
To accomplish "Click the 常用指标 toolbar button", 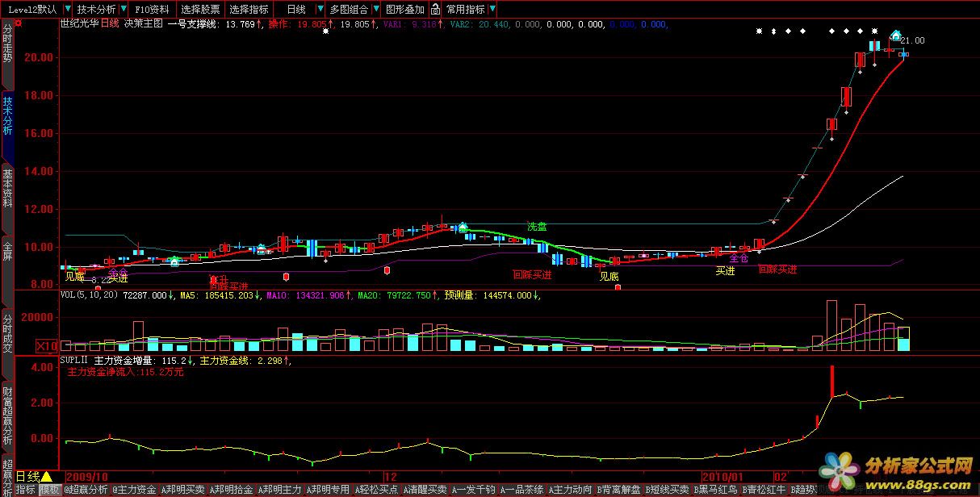I will tap(466, 10).
